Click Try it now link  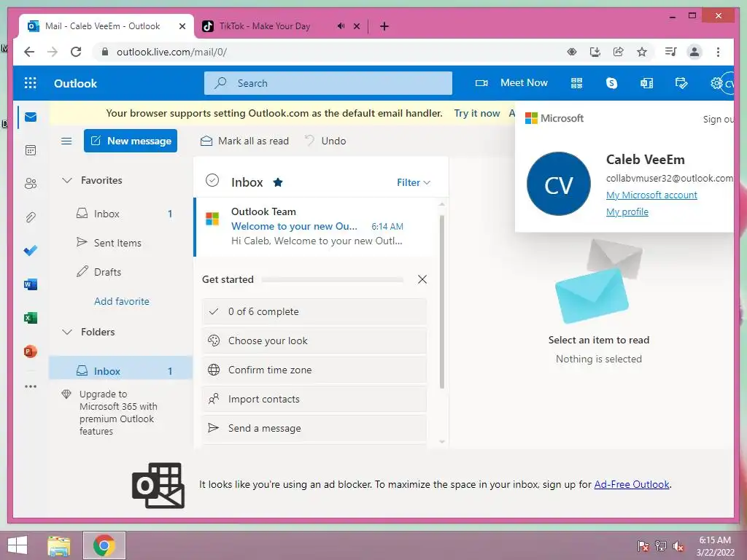(477, 113)
